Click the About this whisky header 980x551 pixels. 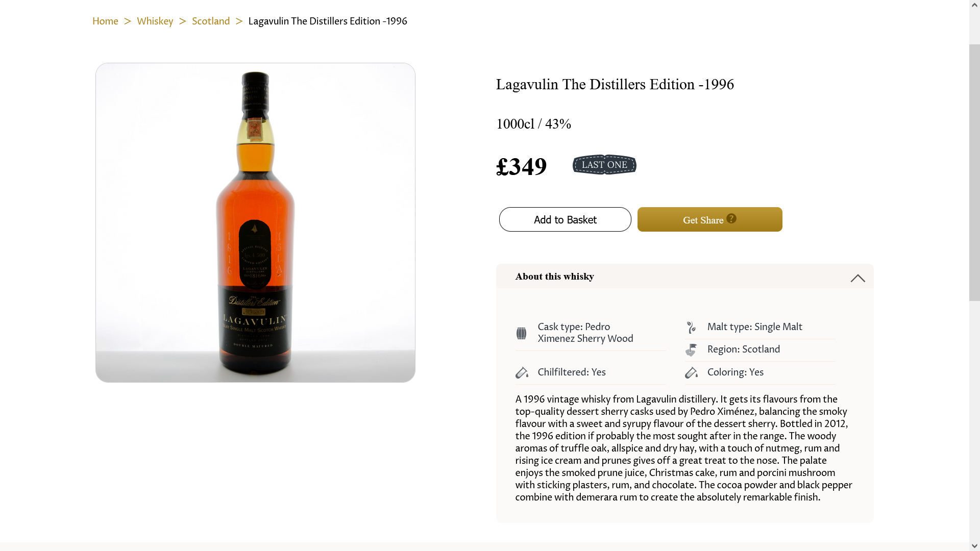[x=684, y=277]
